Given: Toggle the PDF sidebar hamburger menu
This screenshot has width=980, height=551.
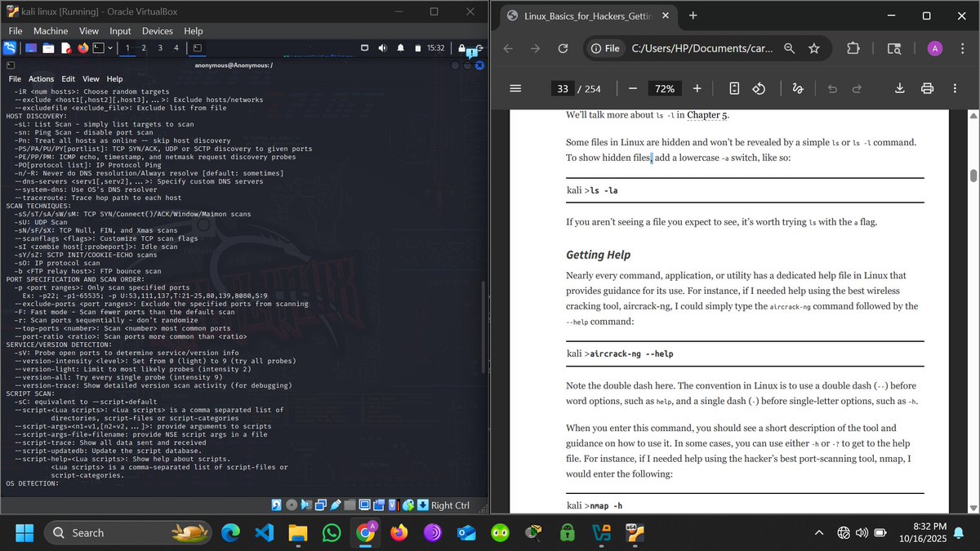Looking at the screenshot, I should point(515,88).
